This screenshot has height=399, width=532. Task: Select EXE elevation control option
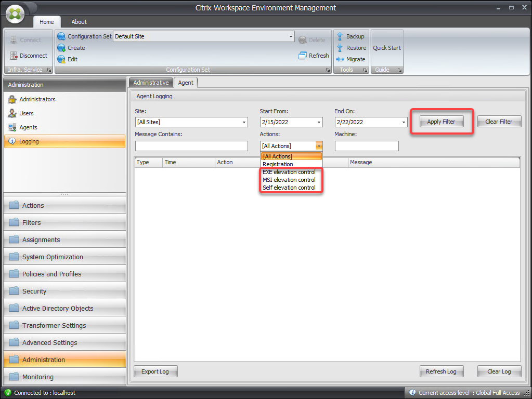coord(289,172)
